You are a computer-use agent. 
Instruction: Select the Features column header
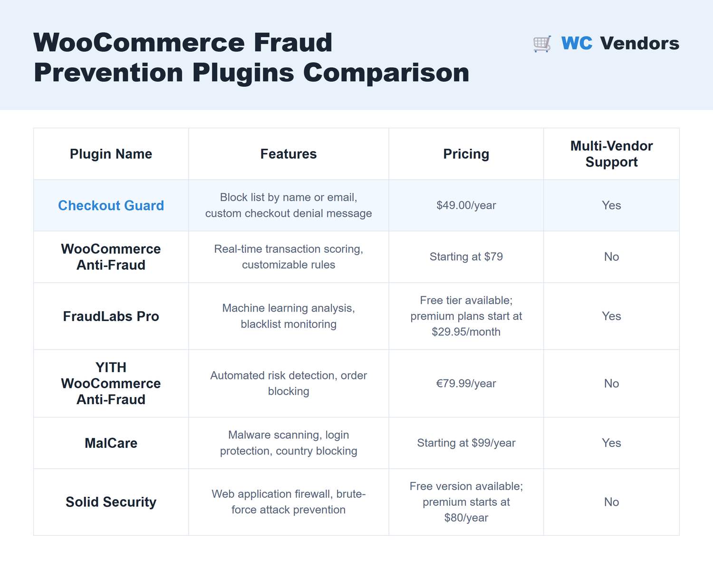click(x=289, y=154)
